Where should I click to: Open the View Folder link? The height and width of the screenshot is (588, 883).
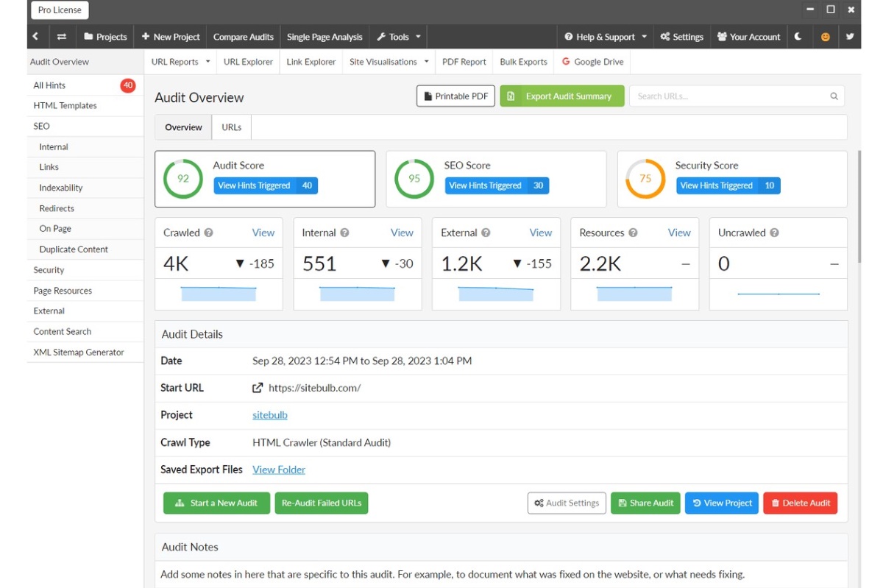point(278,470)
